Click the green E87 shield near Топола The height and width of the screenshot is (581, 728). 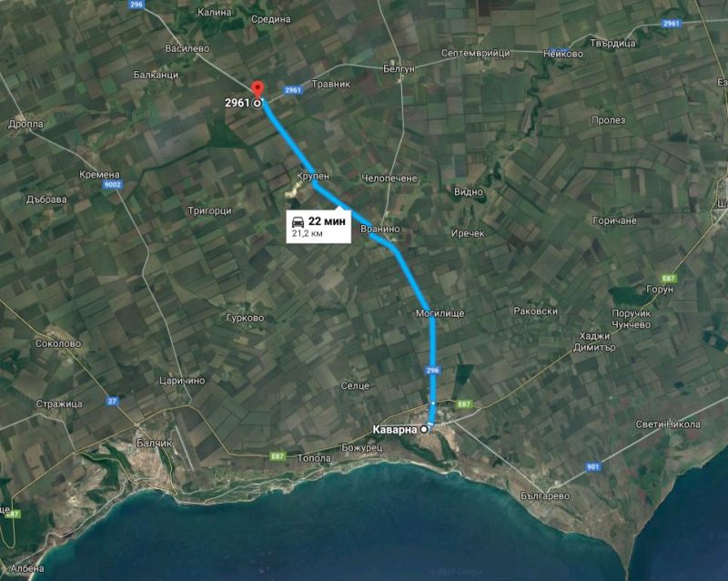tap(278, 457)
